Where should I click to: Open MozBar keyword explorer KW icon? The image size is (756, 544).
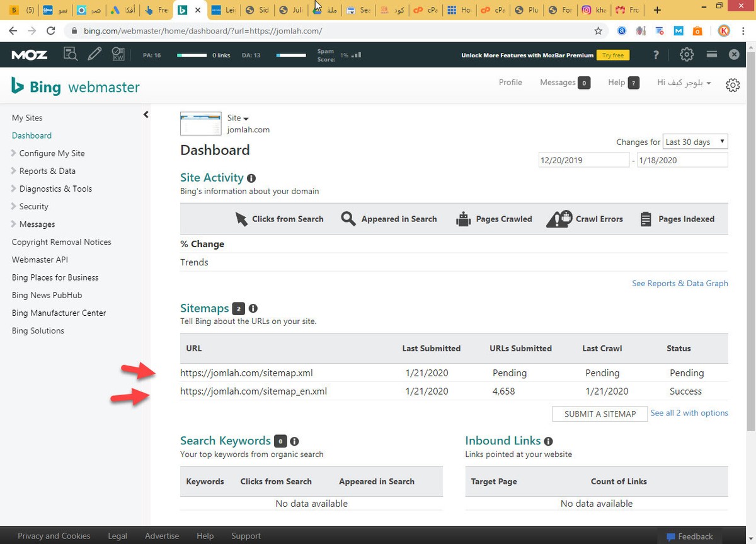118,55
